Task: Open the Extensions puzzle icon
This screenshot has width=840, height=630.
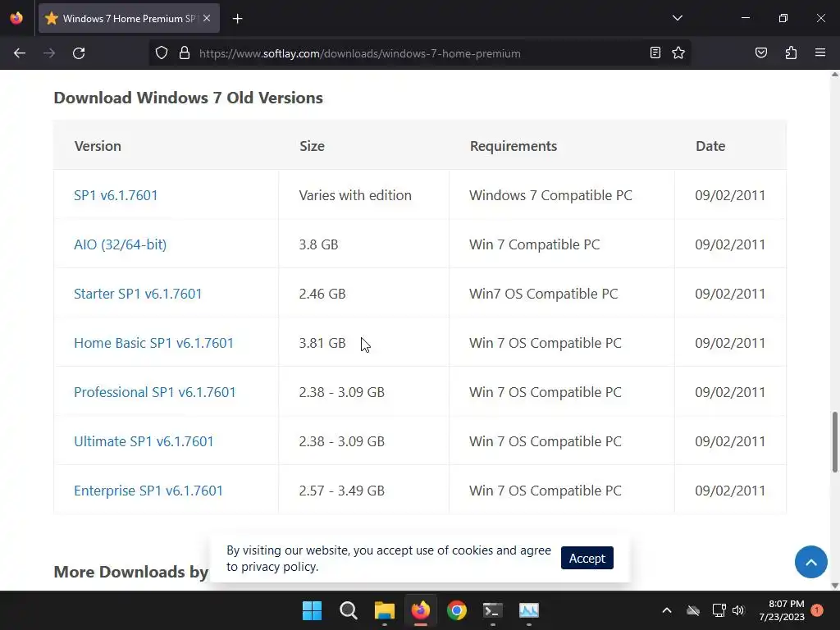Action: [791, 52]
